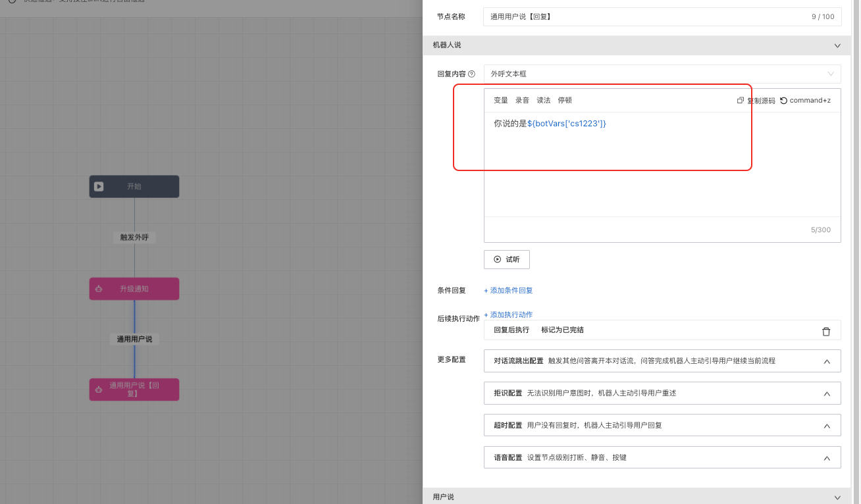Select the 通用用户说【回复】 node on canvas
The image size is (861, 504).
coord(134,390)
